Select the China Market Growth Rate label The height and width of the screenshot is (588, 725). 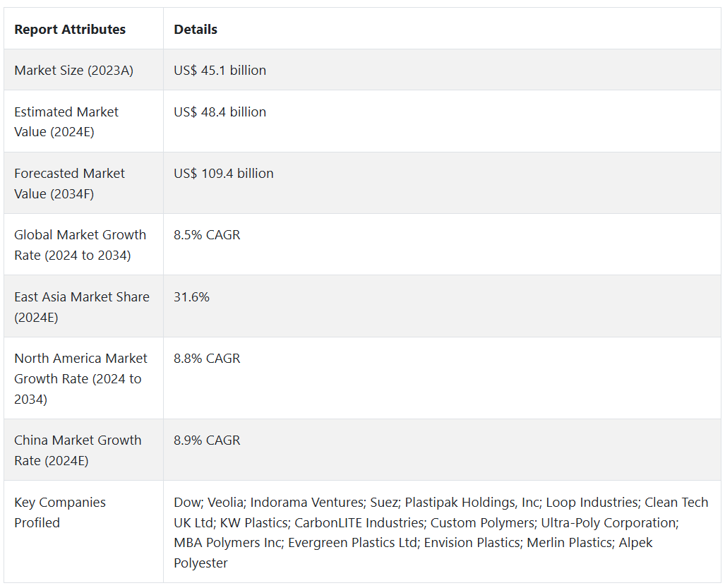pyautogui.click(x=78, y=450)
